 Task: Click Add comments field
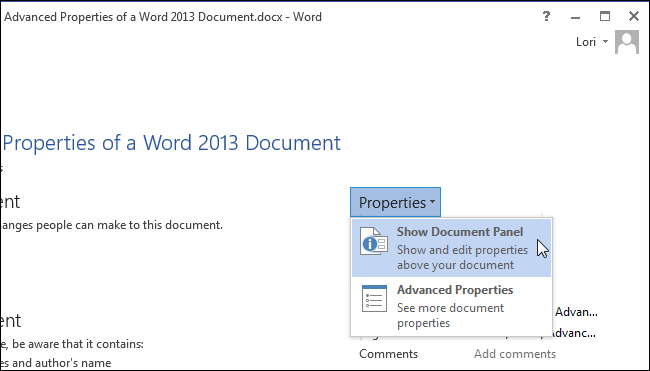tap(515, 354)
